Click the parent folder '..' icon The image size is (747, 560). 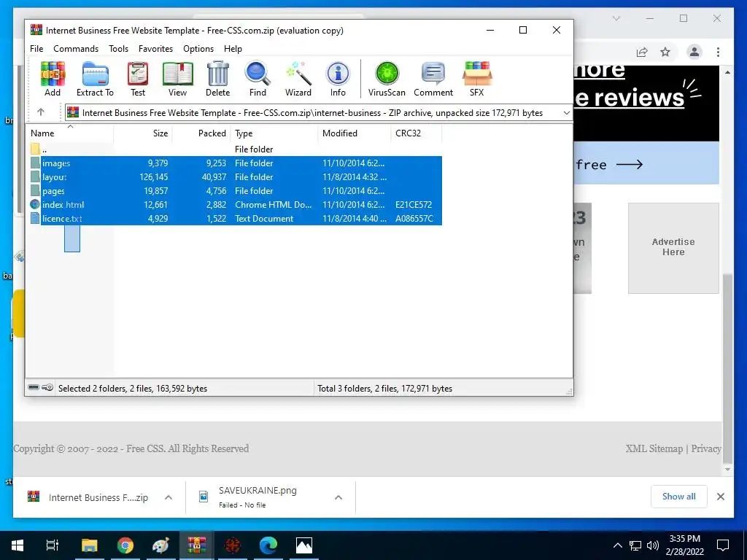35,149
